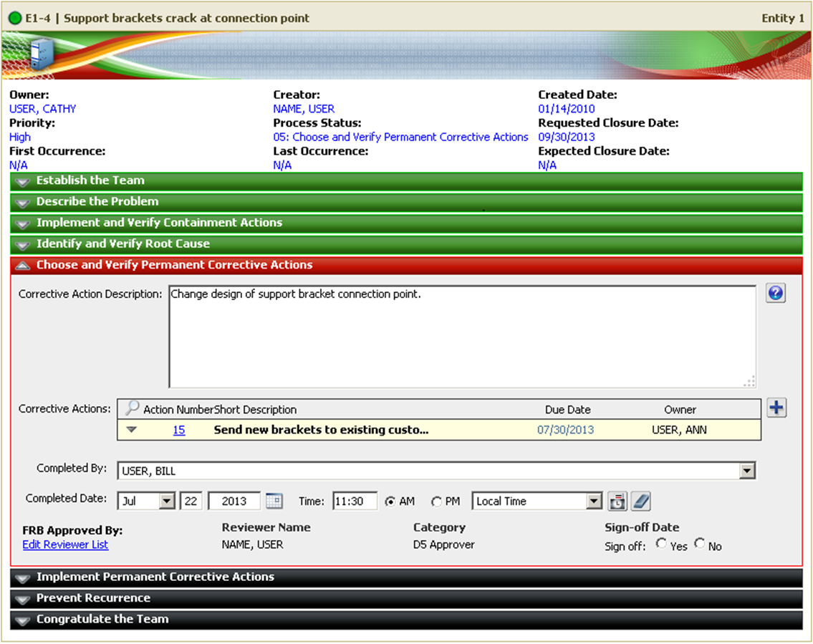The image size is (813, 644).
Task: Select the AM radio button
Action: pyautogui.click(x=390, y=502)
